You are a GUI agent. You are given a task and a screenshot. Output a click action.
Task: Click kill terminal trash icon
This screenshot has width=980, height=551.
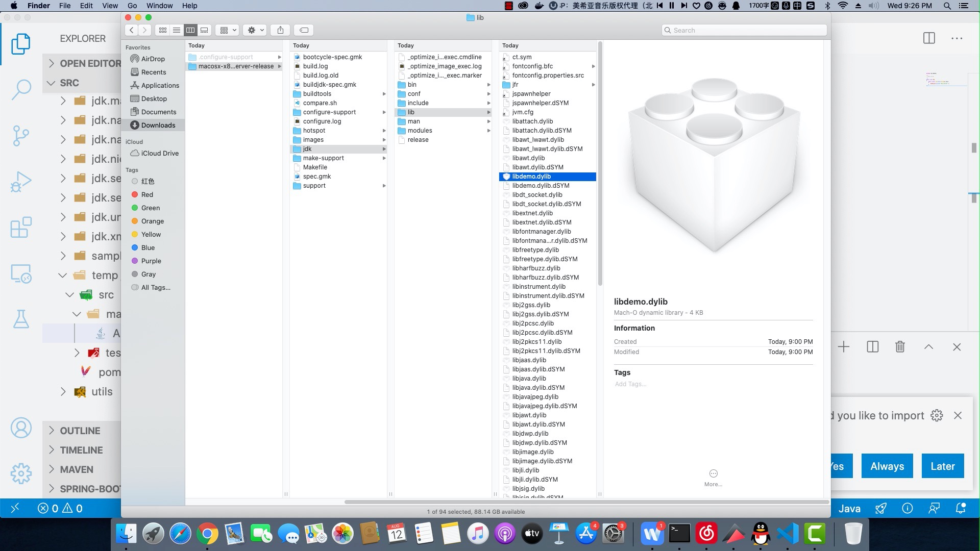coord(900,347)
